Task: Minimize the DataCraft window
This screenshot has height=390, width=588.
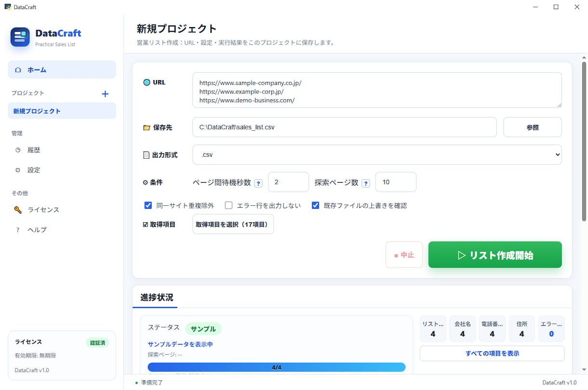Action: click(535, 7)
